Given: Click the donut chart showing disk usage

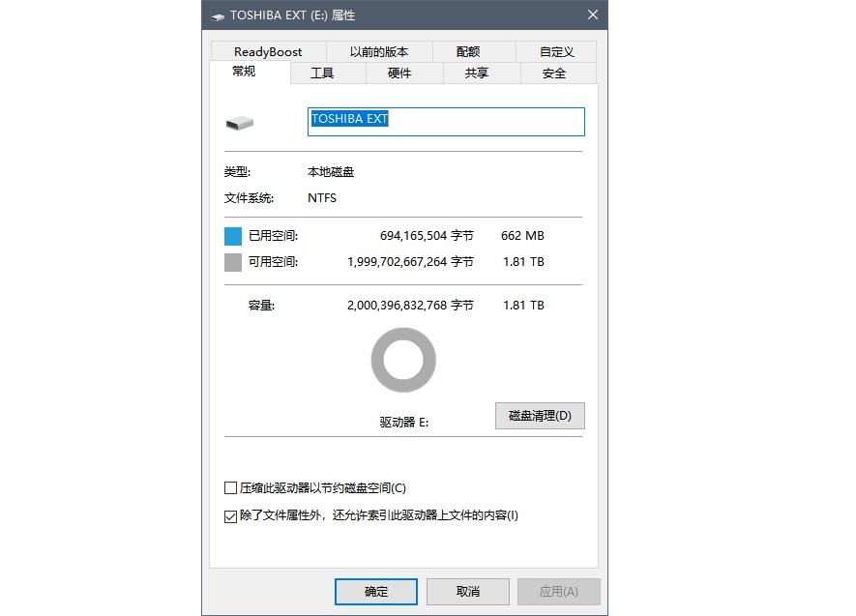Looking at the screenshot, I should (x=403, y=360).
